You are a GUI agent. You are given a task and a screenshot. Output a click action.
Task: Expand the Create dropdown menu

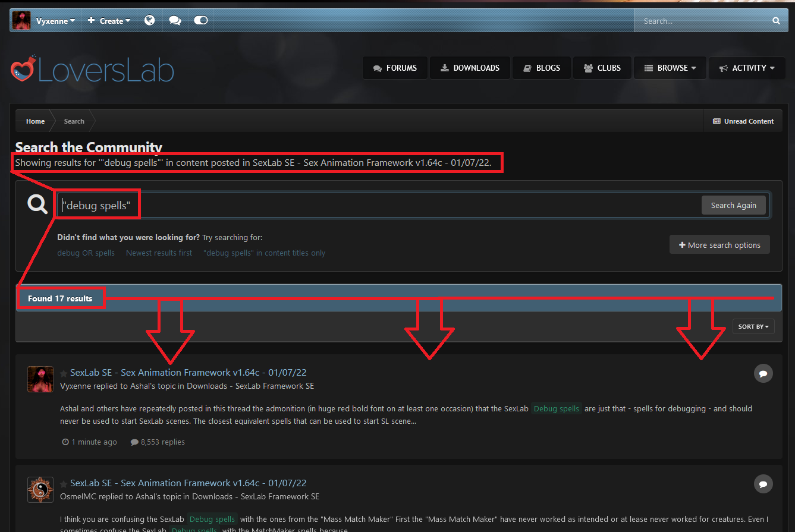(x=109, y=21)
